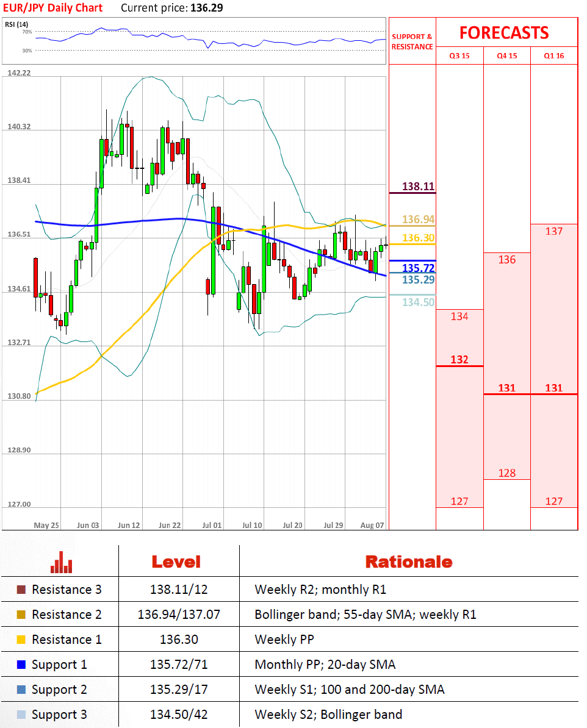Click the FORECASTS heading
Image resolution: width=587 pixels, height=728 pixels.
point(504,33)
